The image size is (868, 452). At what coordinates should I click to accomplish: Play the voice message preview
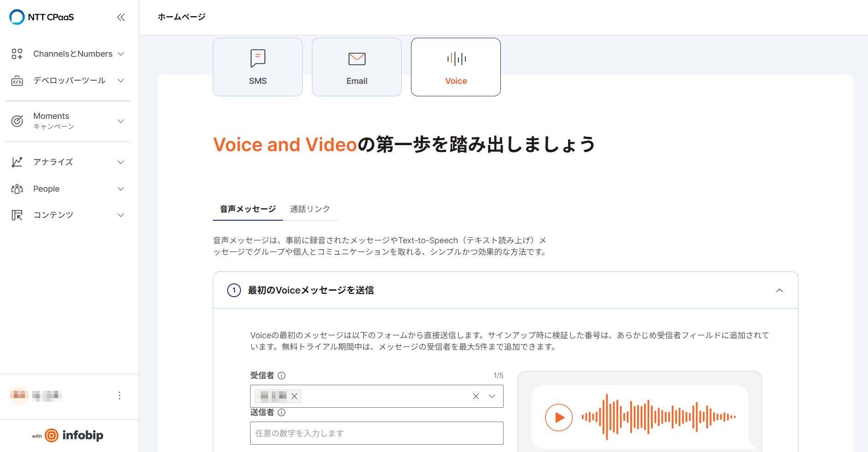(559, 417)
